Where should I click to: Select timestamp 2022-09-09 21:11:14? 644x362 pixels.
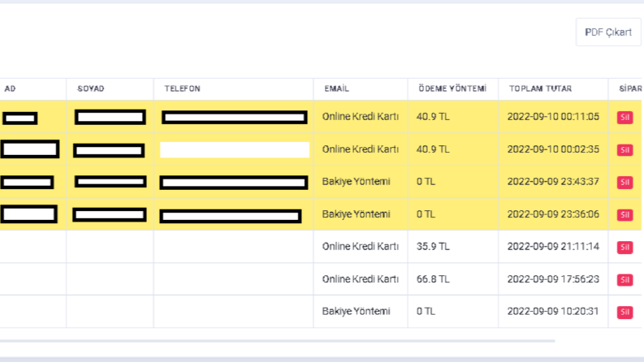point(553,246)
